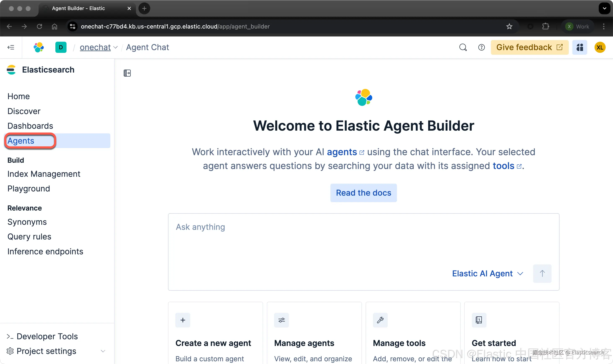Open Query rules under Relevance
The height and width of the screenshot is (364, 613).
pos(29,237)
